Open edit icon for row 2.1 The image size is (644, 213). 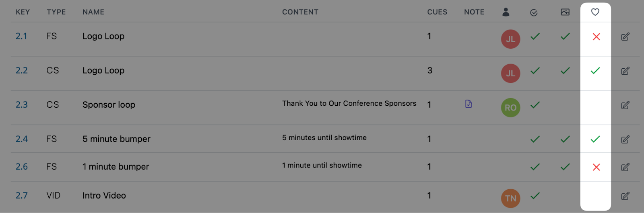click(625, 37)
